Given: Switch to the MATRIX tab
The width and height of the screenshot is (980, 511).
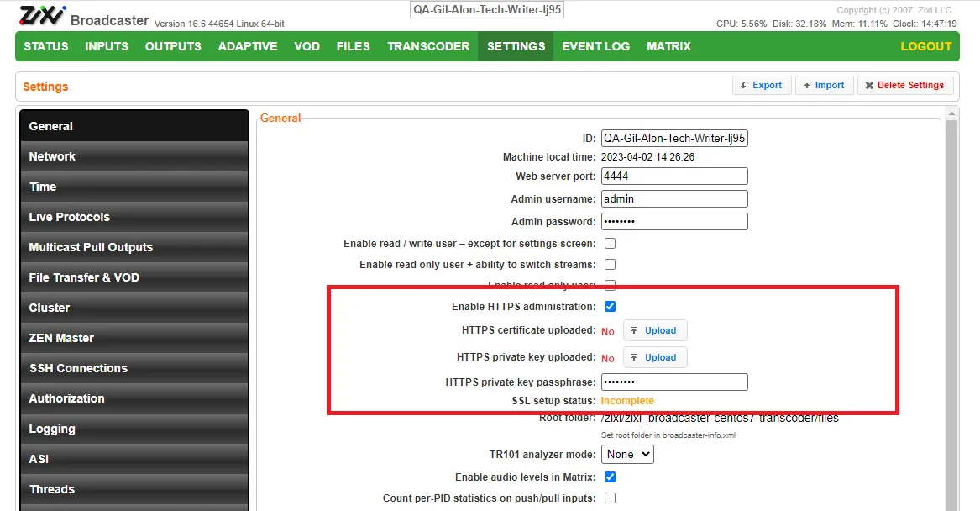Looking at the screenshot, I should [668, 46].
